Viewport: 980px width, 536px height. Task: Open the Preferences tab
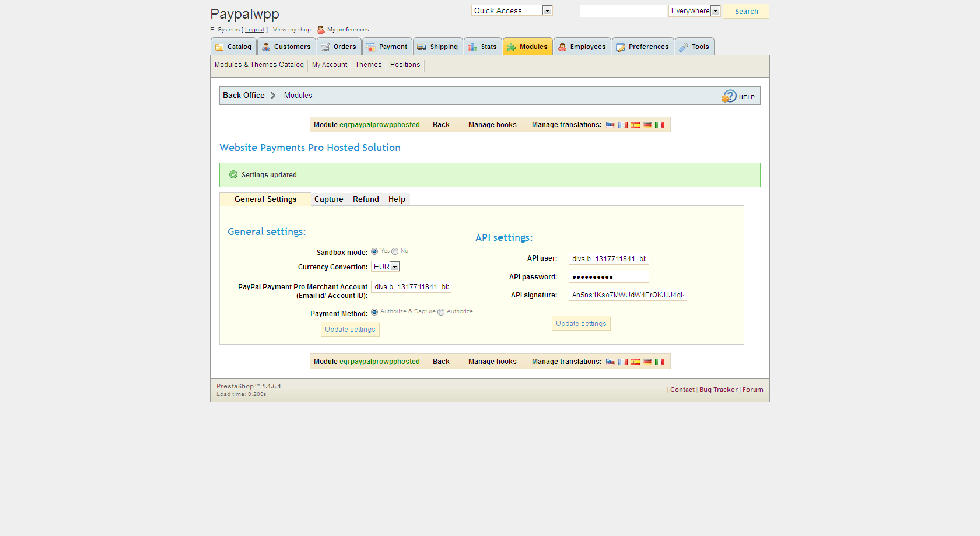click(x=643, y=47)
